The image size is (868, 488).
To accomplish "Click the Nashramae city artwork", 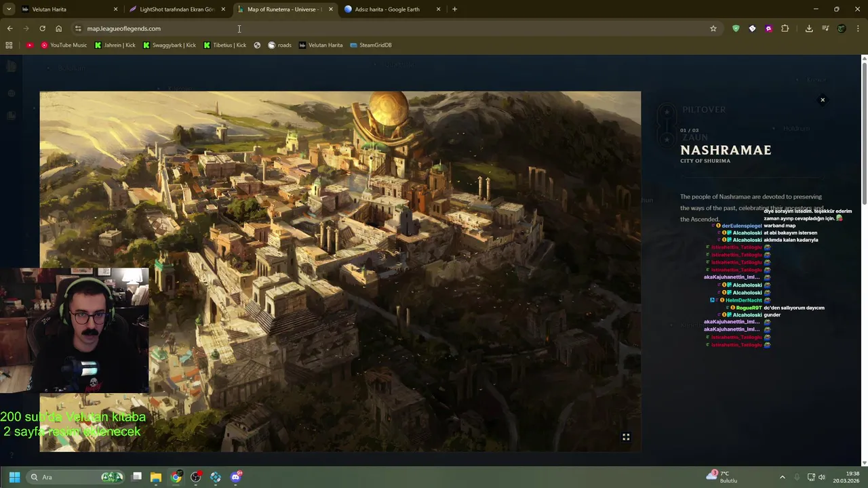I will [x=340, y=271].
